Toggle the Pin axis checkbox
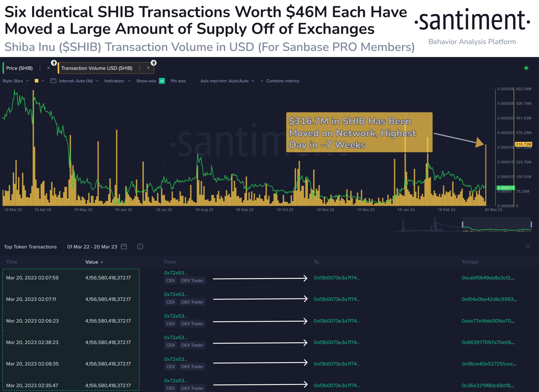The height and width of the screenshot is (392, 539). (x=192, y=81)
